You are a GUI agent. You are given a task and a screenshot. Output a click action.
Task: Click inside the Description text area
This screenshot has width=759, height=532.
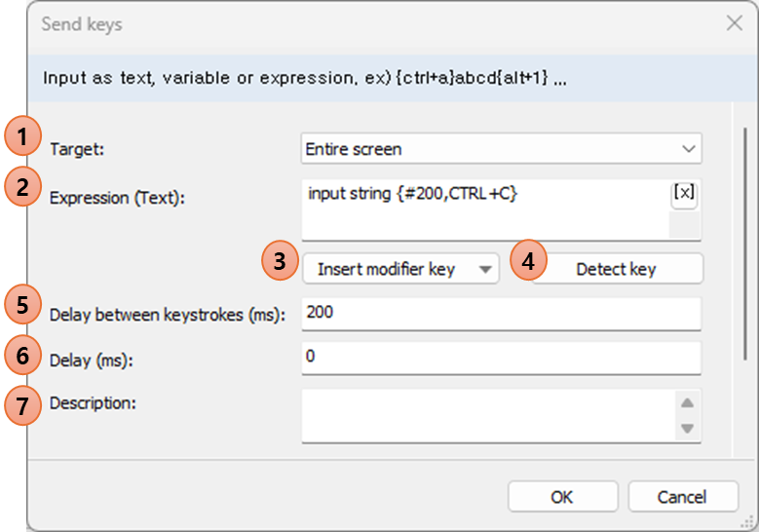489,415
